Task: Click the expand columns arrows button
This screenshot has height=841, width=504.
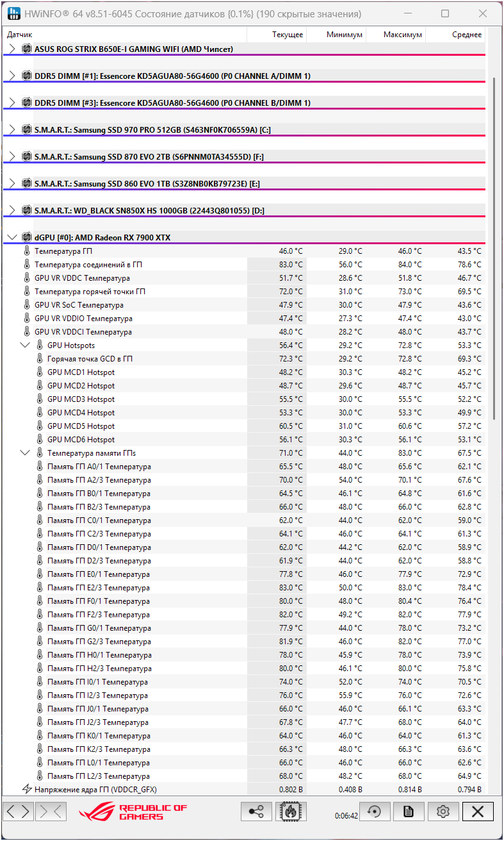Action: [x=18, y=812]
